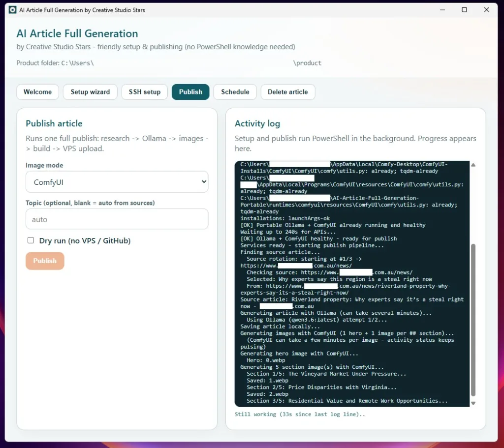Click log line 'Using Ollama (qwen3.6:latest)'
This screenshot has height=448, width=504.
(x=316, y=320)
